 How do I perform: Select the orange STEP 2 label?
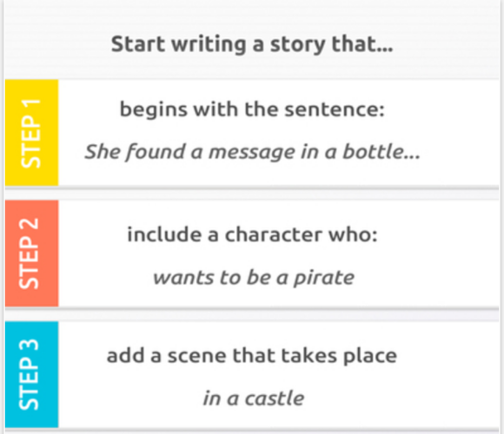click(31, 253)
